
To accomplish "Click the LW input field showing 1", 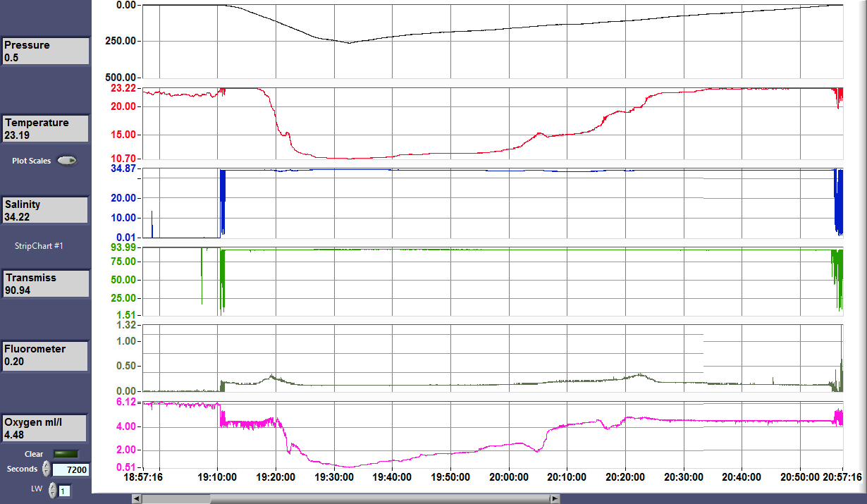I will pyautogui.click(x=64, y=491).
